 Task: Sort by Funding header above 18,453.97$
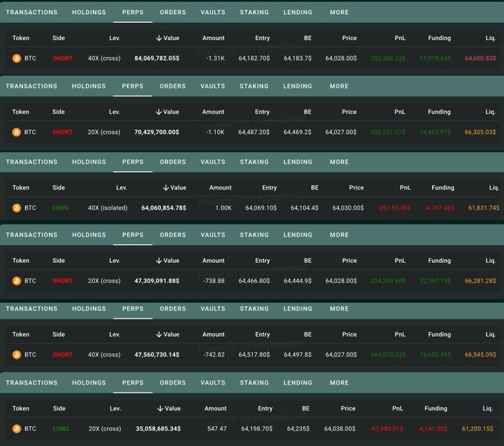(x=439, y=112)
